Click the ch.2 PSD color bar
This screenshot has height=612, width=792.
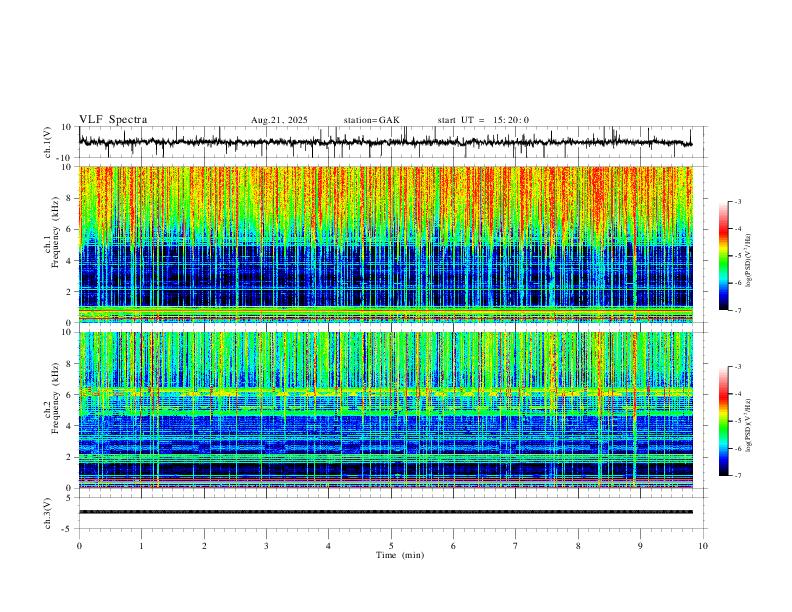724,421
